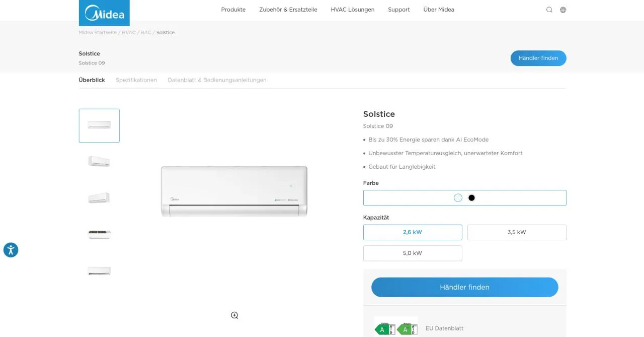The image size is (644, 337).
Task: Click the large Händler finden button
Action: [x=465, y=287]
